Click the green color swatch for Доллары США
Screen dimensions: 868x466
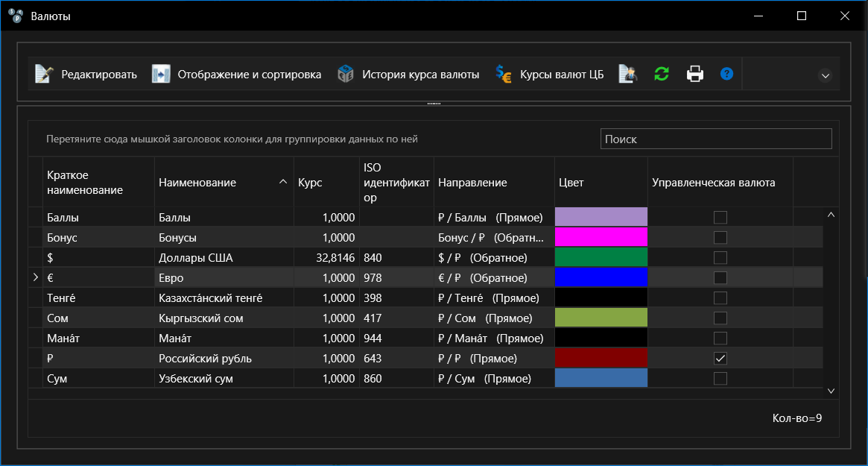[x=601, y=257]
